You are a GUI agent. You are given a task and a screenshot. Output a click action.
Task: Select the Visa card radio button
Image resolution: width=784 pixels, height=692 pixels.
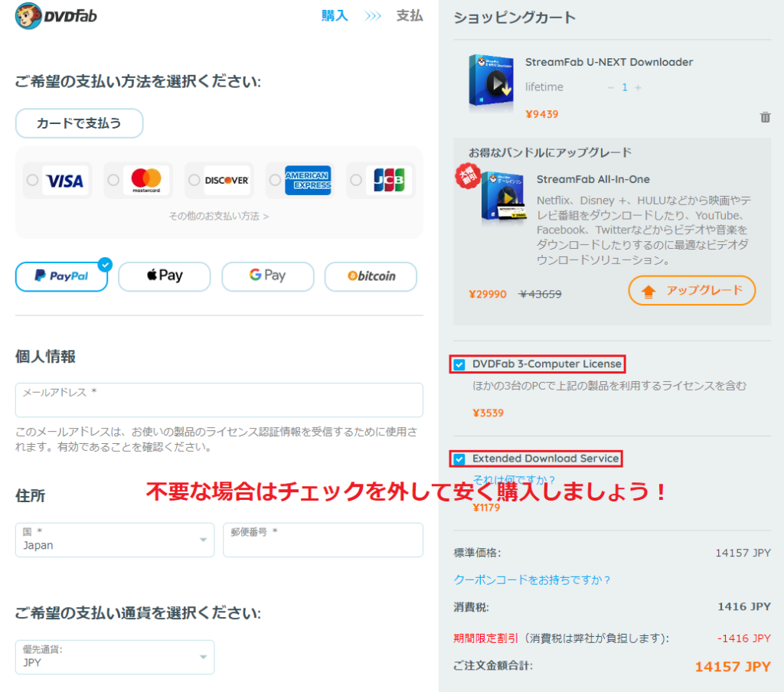coord(32,180)
